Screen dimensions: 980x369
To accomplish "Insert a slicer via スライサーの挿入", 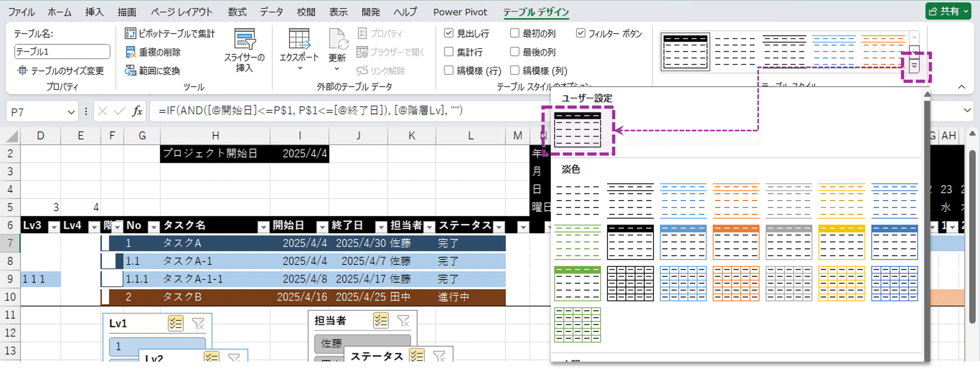I will point(245,50).
